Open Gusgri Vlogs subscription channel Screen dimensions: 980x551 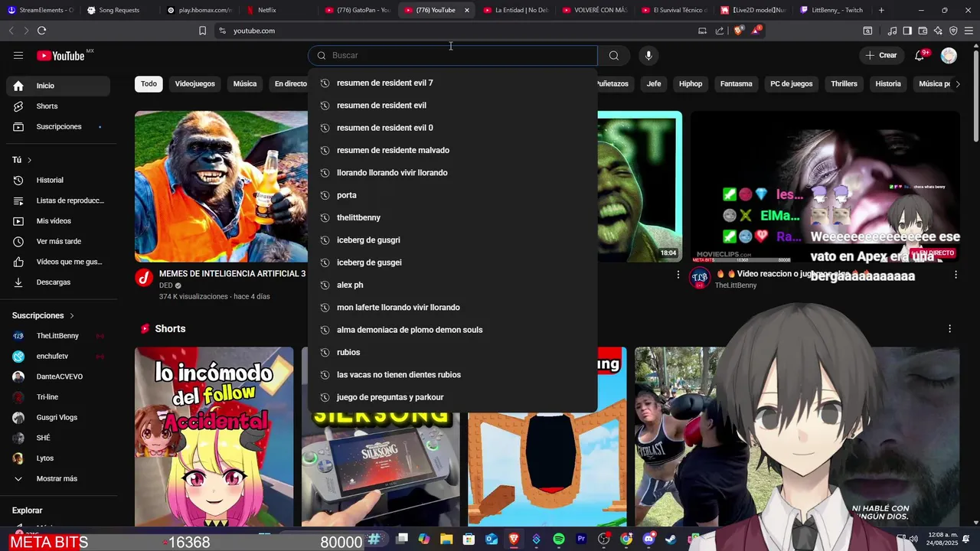point(58,417)
